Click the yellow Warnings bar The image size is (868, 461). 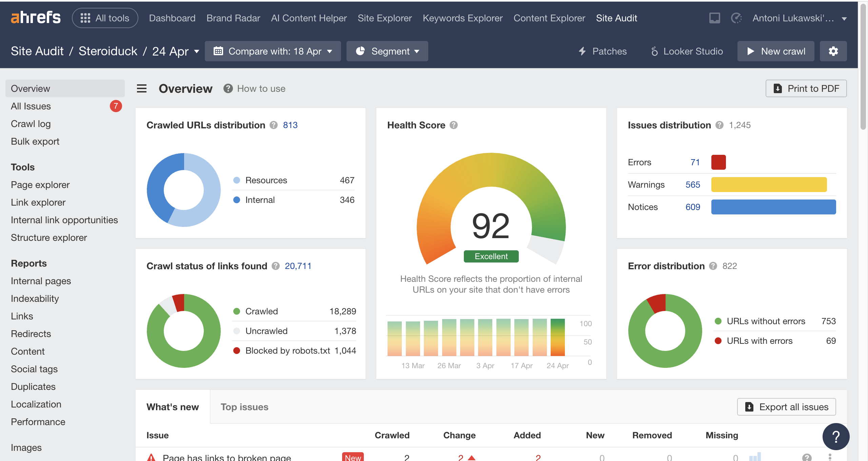click(769, 185)
